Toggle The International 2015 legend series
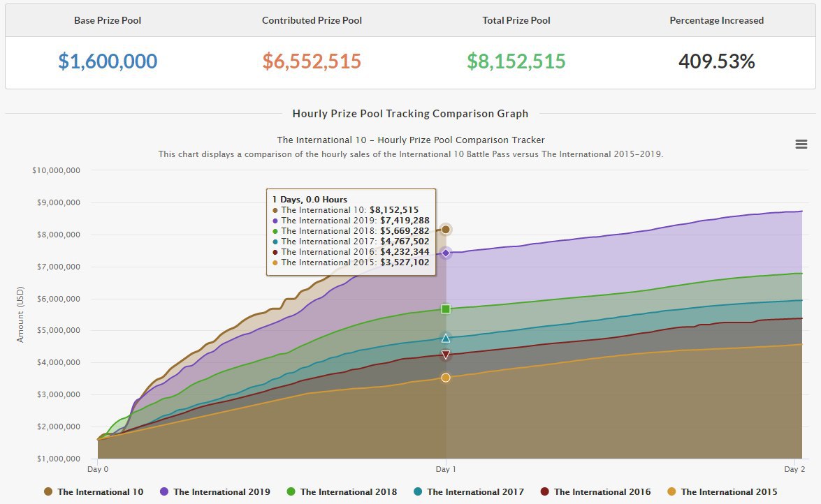 [x=722, y=491]
